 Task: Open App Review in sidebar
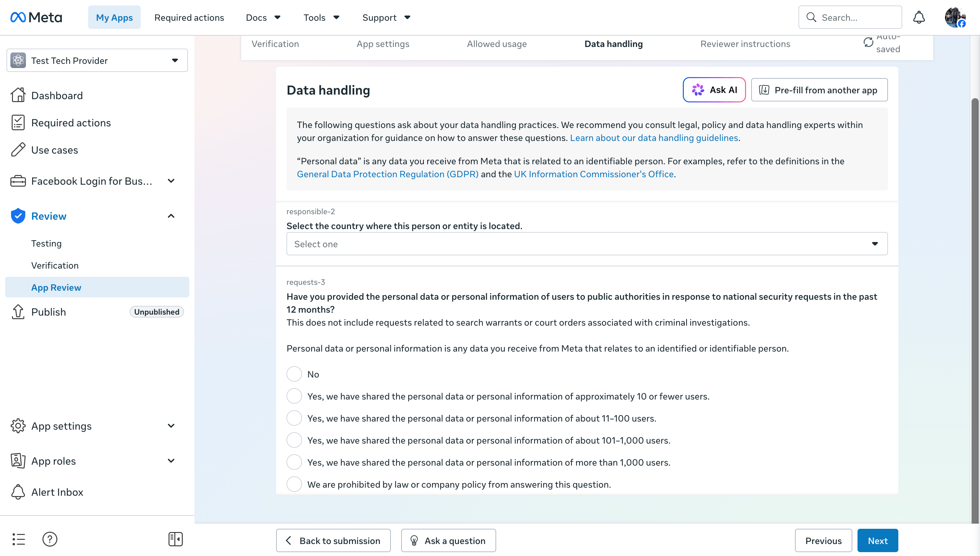(x=97, y=287)
